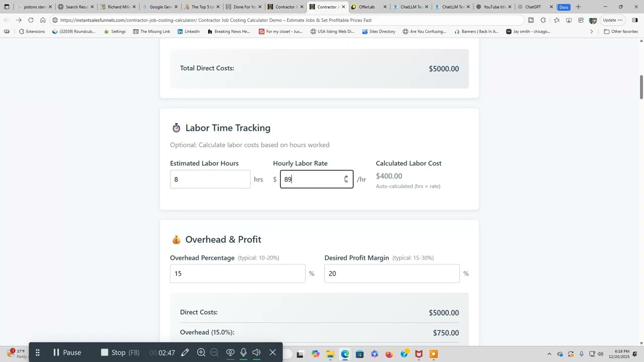Screen dimensions: 644x362
Task: Toggle the webcam eye icon in recorder bar
Action: (x=230, y=352)
